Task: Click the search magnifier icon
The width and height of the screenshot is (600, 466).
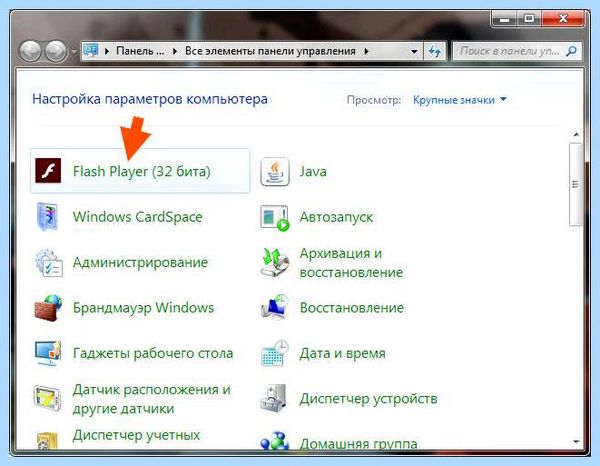Action: (571, 51)
